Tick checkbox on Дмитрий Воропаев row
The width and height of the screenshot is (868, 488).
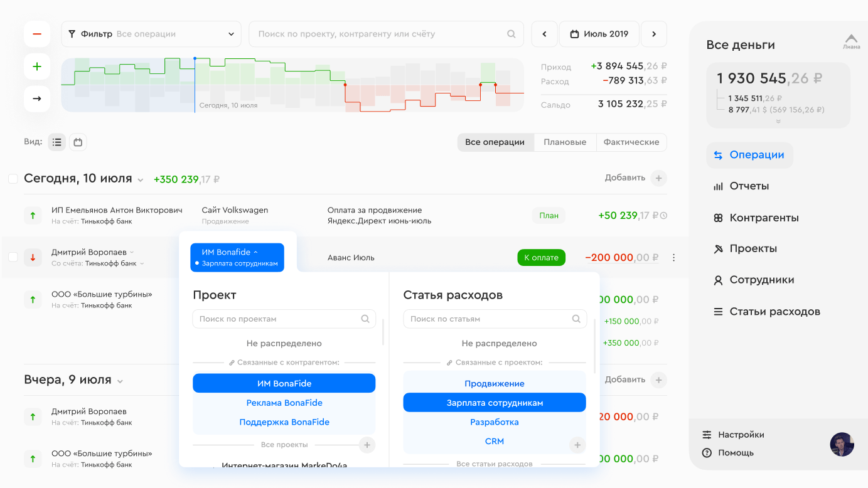click(x=13, y=257)
